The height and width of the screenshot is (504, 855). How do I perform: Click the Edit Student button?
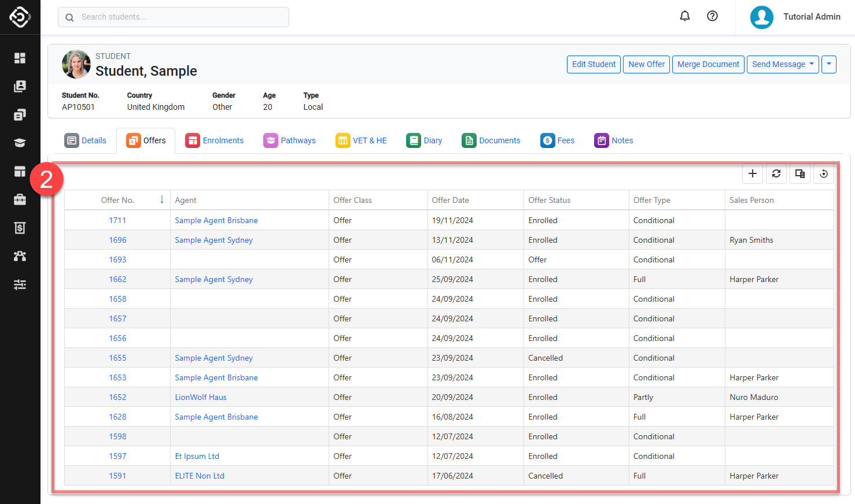[x=594, y=64]
